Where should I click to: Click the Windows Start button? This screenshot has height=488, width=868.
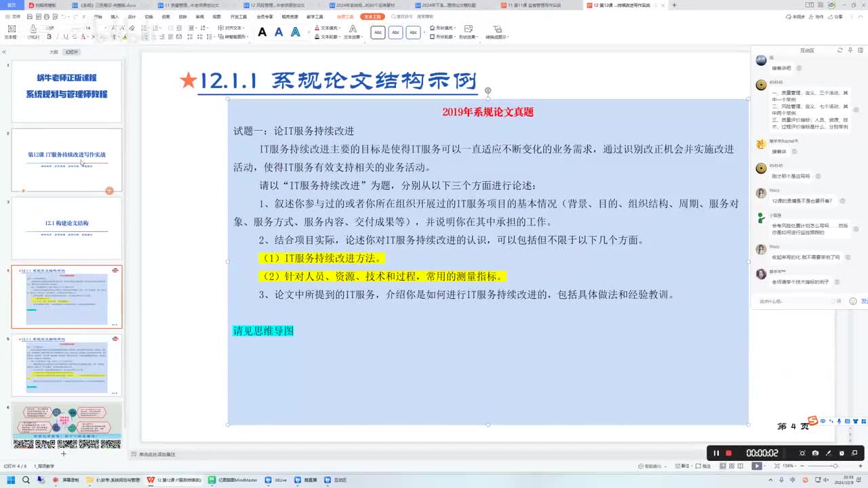point(9,480)
